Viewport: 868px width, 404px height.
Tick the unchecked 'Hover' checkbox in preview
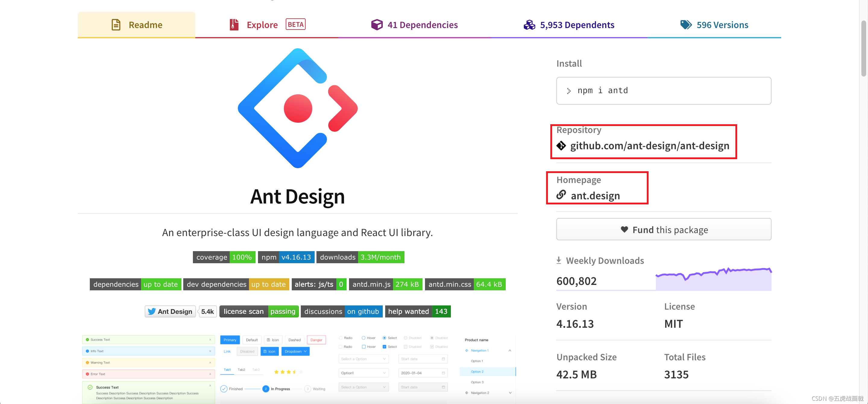click(x=363, y=347)
